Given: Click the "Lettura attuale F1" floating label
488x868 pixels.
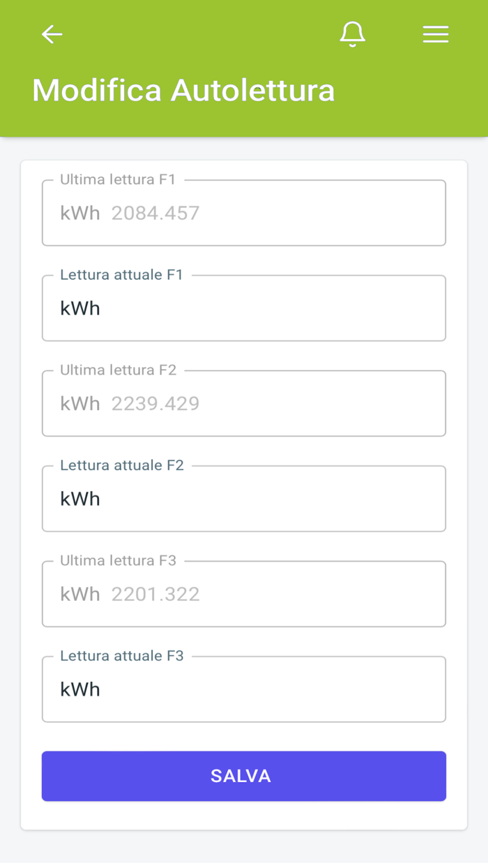Looking at the screenshot, I should (x=121, y=275).
